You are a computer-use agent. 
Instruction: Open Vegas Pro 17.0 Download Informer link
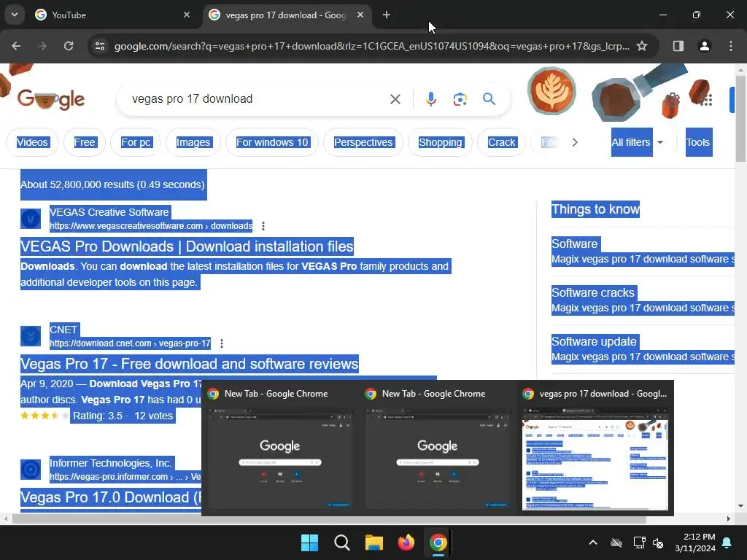pos(111,497)
